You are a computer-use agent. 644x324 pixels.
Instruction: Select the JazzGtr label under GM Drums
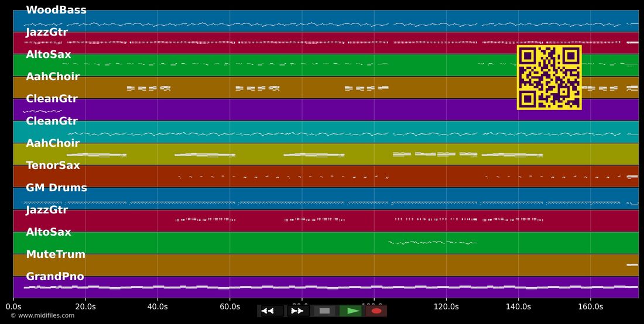[47, 210]
